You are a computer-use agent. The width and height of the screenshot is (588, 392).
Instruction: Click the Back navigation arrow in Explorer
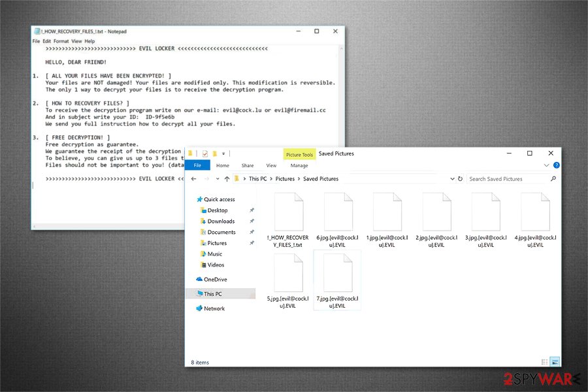193,178
